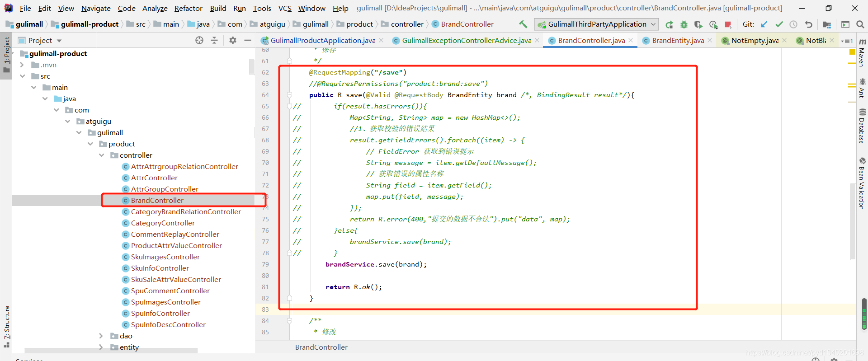Click the Profiler run icon
The width and height of the screenshot is (868, 361).
pyautogui.click(x=713, y=24)
